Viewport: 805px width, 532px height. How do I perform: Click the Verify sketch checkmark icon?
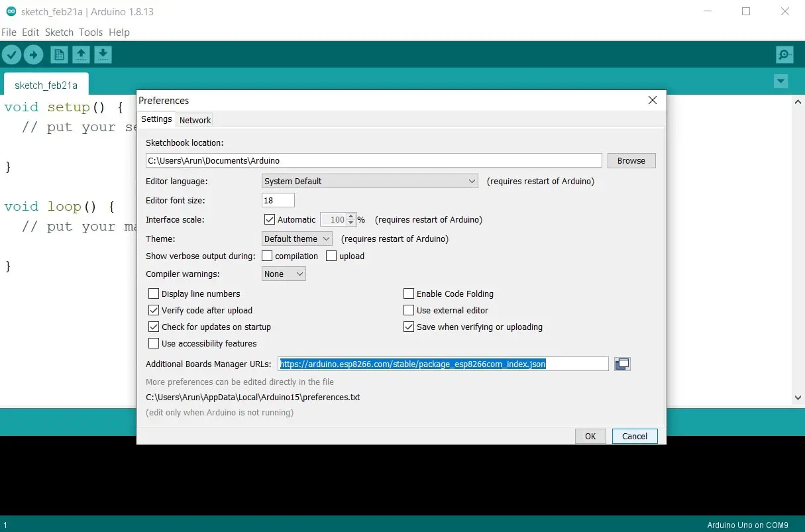point(12,54)
